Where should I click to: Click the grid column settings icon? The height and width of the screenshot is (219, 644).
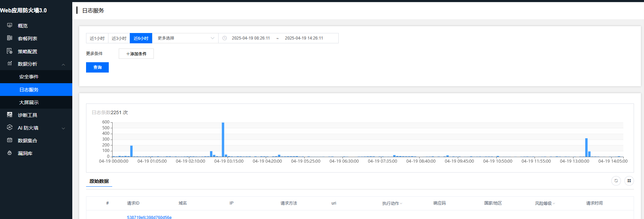point(629,181)
